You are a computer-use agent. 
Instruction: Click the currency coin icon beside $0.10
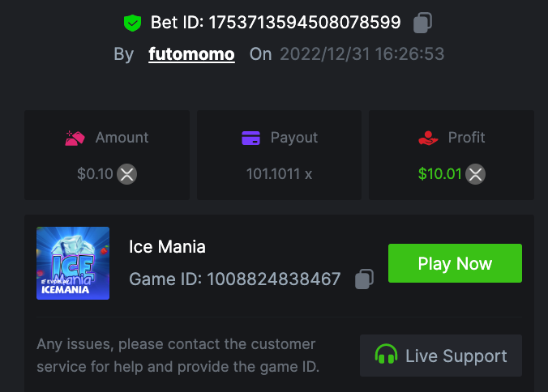[x=126, y=173]
